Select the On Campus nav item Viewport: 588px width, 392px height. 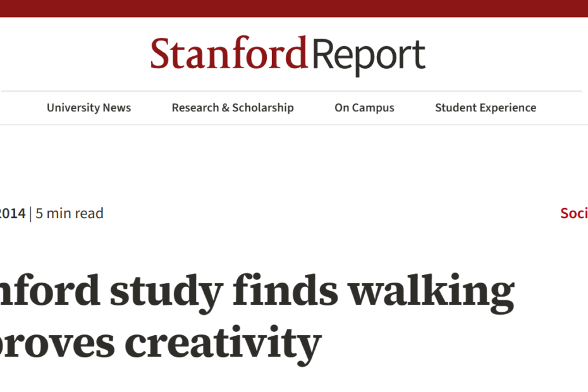pos(364,108)
